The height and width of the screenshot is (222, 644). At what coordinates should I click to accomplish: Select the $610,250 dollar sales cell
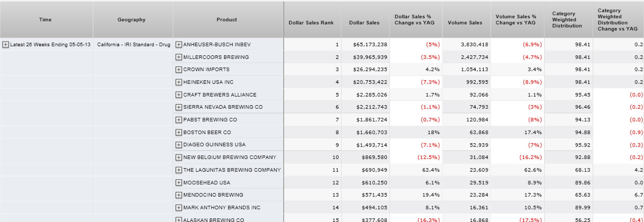(366, 183)
